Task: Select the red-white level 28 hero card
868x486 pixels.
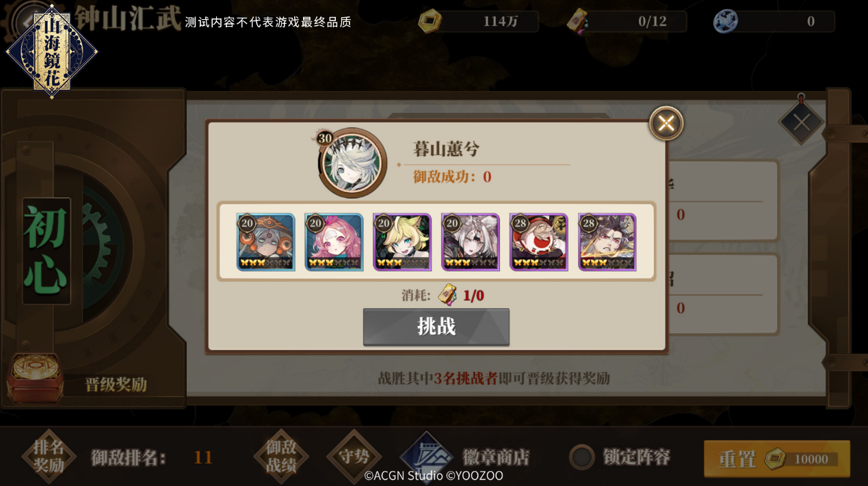Action: coord(539,242)
